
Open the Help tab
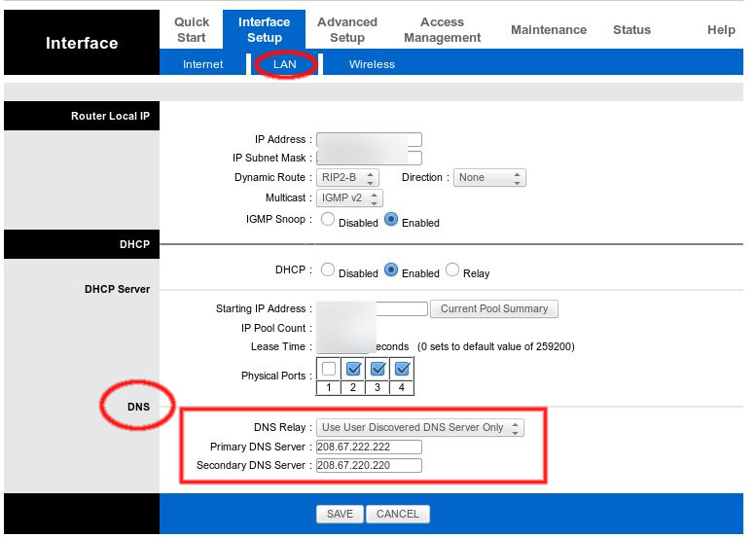click(721, 30)
